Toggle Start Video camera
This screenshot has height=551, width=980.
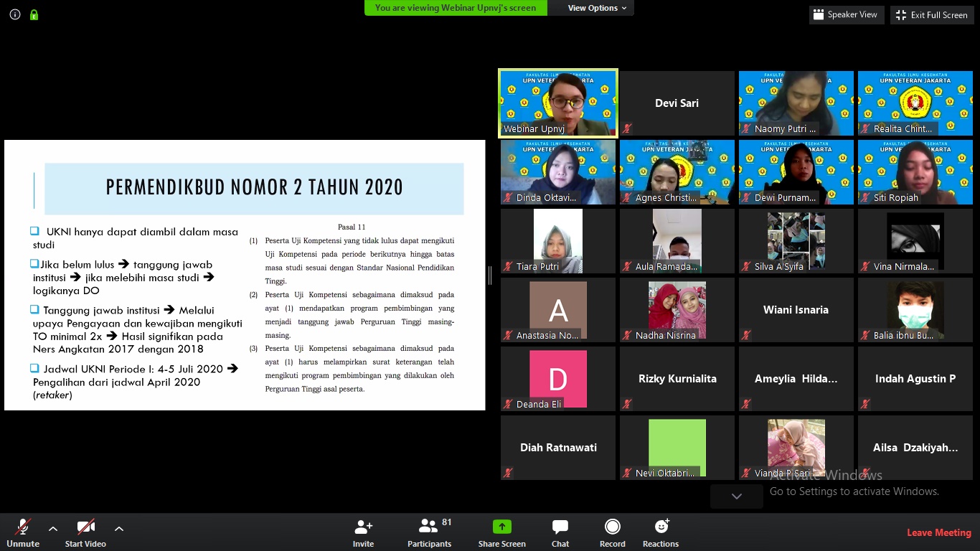click(x=85, y=527)
